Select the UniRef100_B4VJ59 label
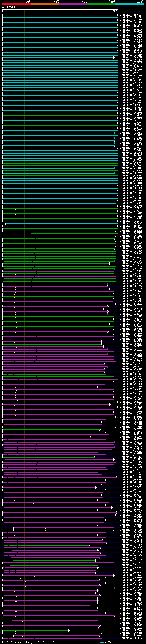Viewport: 146px width, 644px height. click(x=131, y=58)
